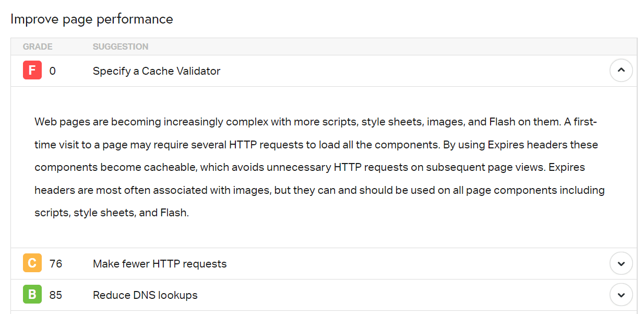Click the green B grade badge
Viewport: 644px width, 314px height.
(x=32, y=295)
